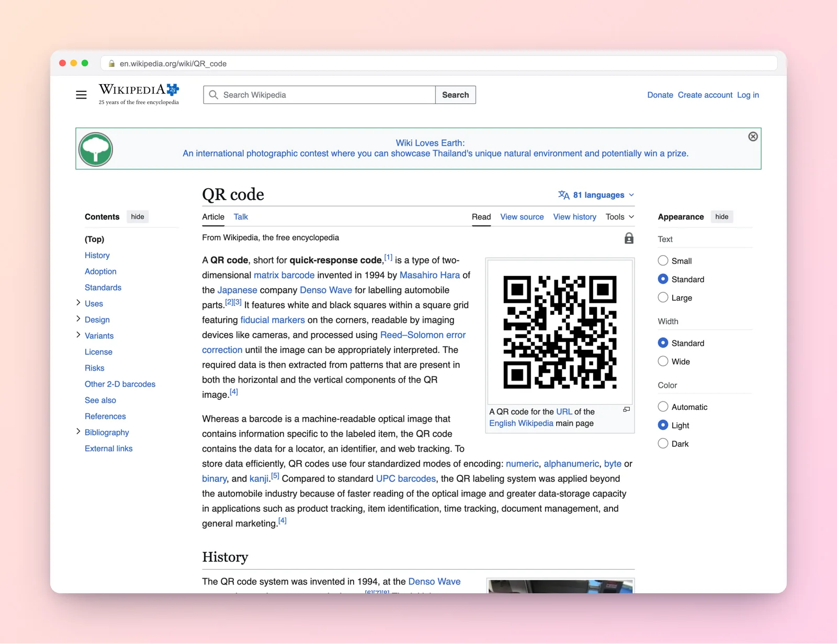Jump to References in contents

pos(105,417)
